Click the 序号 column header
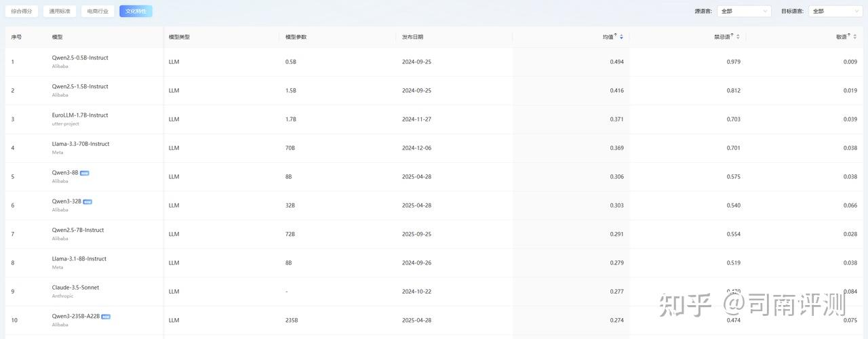868x339 pixels. pyautogui.click(x=16, y=37)
